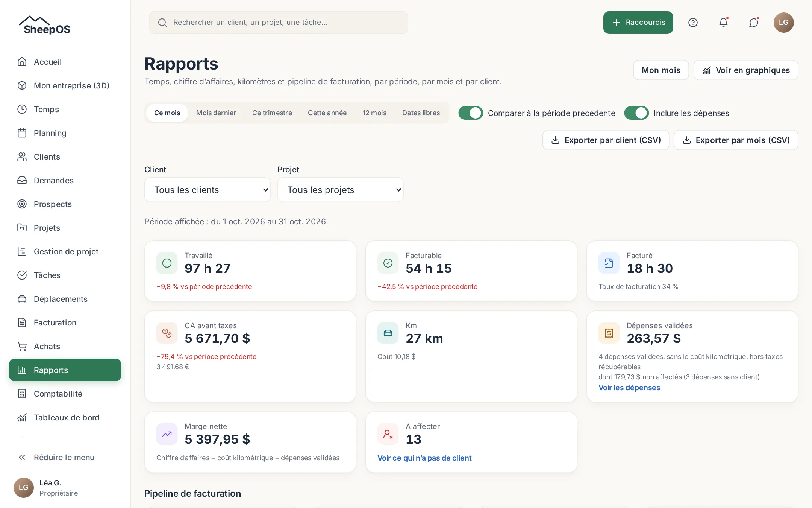Click the SheepOS logo
The image size is (812, 508).
45,25
